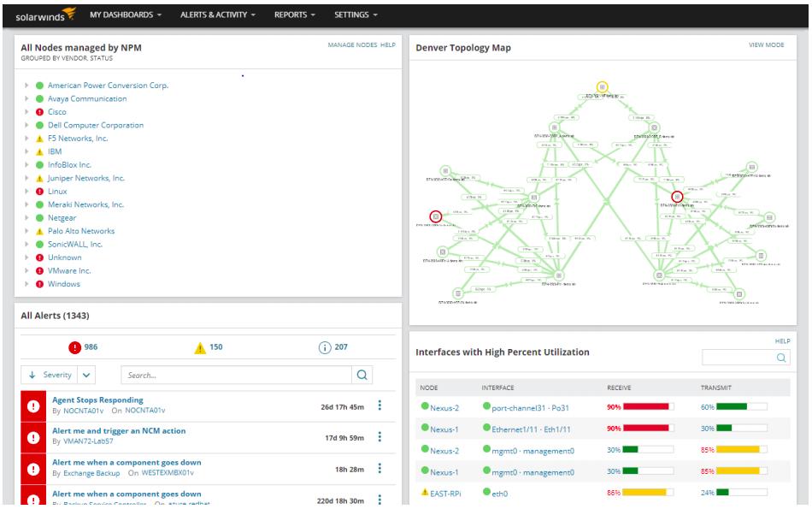Click the yellow-ringed node at the top of the topology map
Image resolution: width=812 pixels, height=509 pixels.
(602, 86)
